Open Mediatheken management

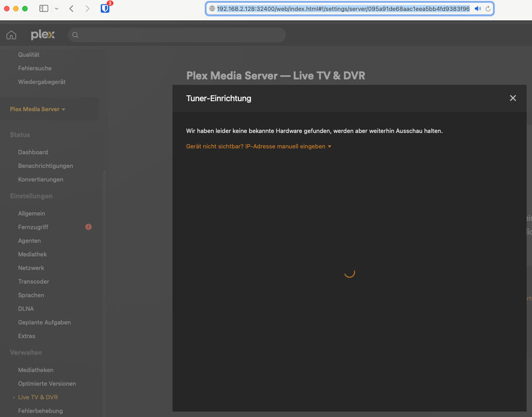pyautogui.click(x=35, y=370)
